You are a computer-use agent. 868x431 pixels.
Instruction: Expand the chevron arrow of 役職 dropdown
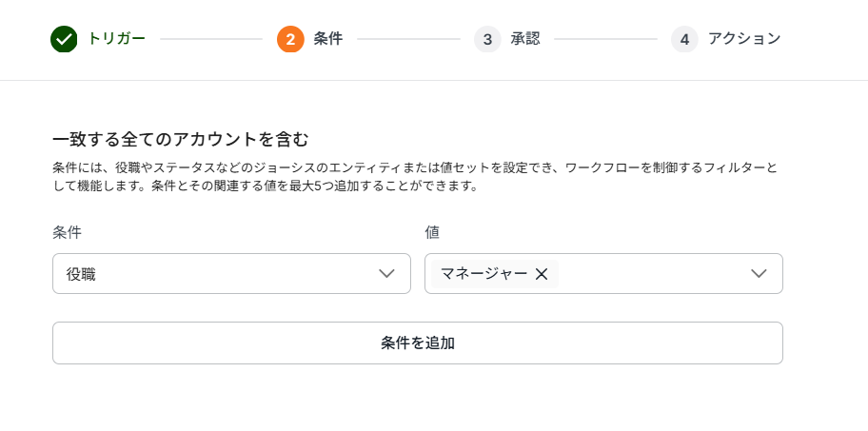(386, 274)
